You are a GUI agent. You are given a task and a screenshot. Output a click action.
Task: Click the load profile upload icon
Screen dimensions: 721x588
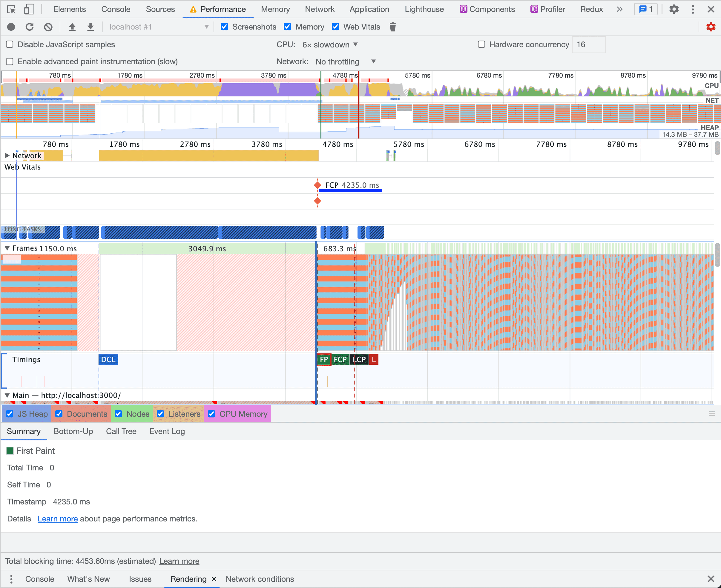coord(72,27)
